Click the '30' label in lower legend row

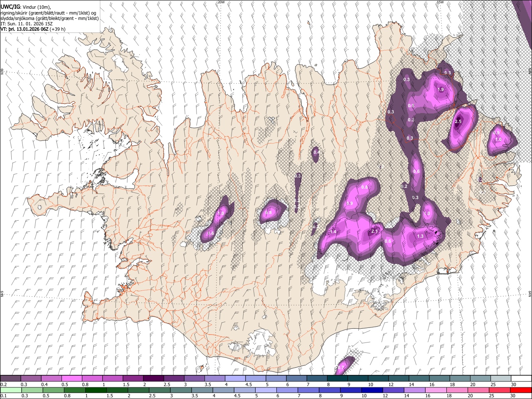pos(514,396)
